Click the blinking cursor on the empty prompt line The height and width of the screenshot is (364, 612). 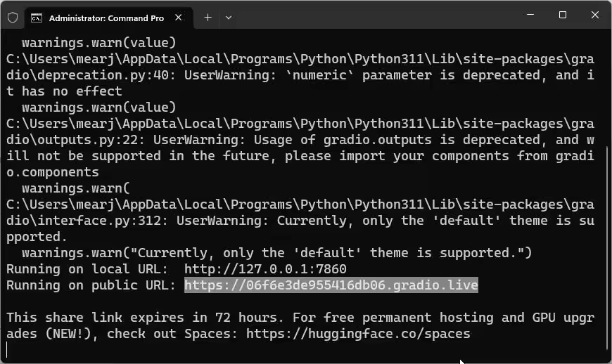tap(7, 349)
